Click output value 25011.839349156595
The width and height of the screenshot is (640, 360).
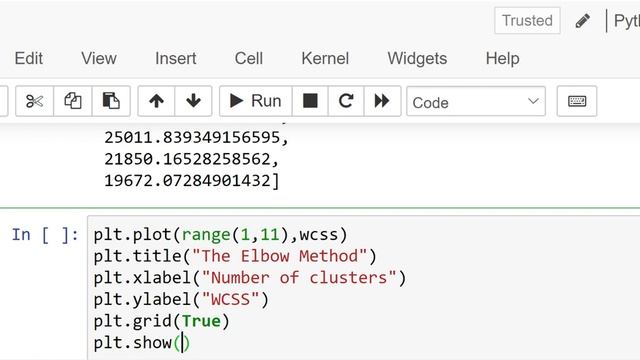[x=196, y=138]
